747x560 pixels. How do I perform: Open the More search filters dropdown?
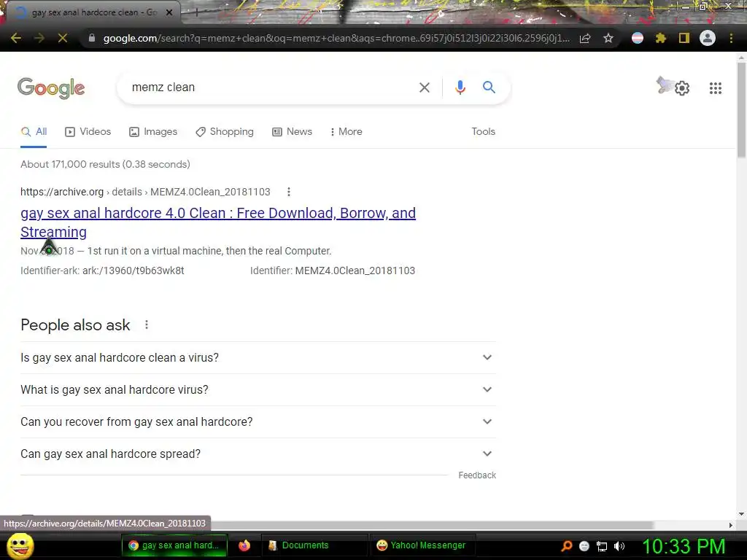pyautogui.click(x=347, y=132)
